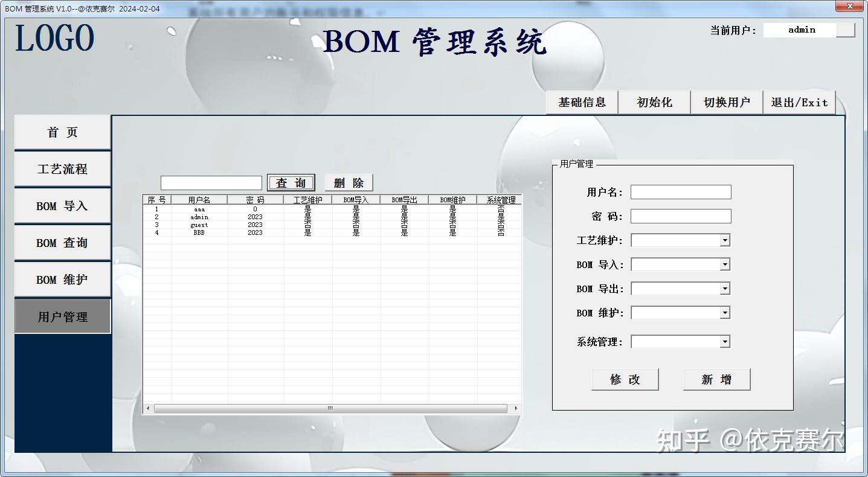Expand the 系统管理 dropdown

tap(725, 341)
